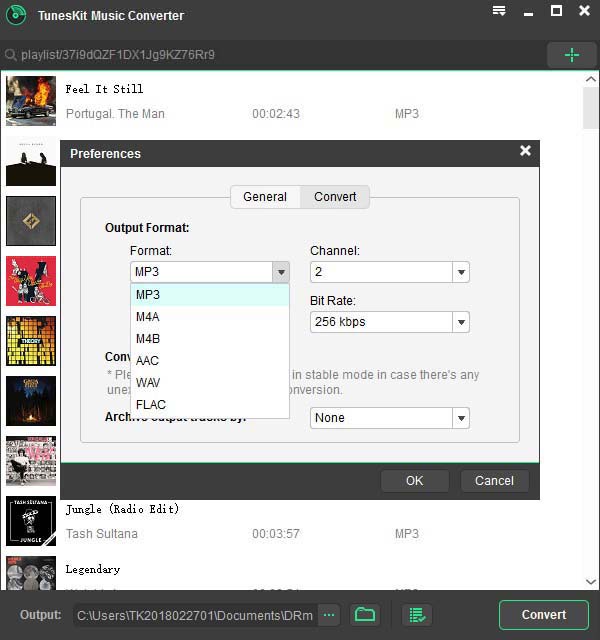The image size is (600, 640).
Task: Click the Convert button at bottom
Action: (x=544, y=615)
